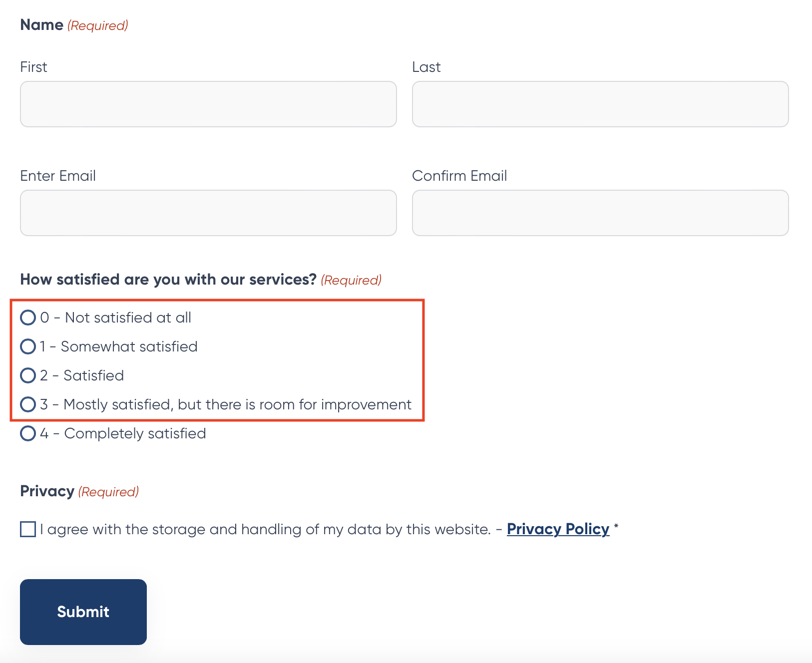Check the data storage agreement checkbox
The image size is (812, 663).
click(x=28, y=529)
